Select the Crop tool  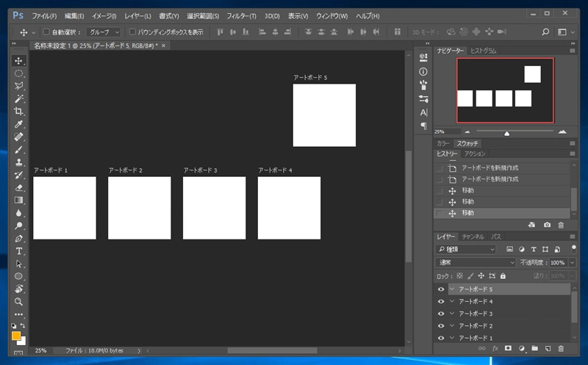19,111
